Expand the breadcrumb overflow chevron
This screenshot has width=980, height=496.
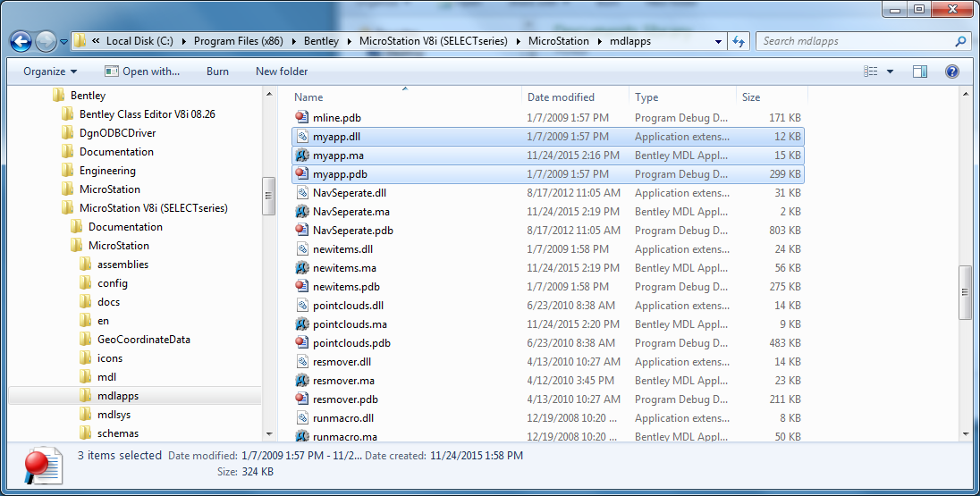point(97,41)
